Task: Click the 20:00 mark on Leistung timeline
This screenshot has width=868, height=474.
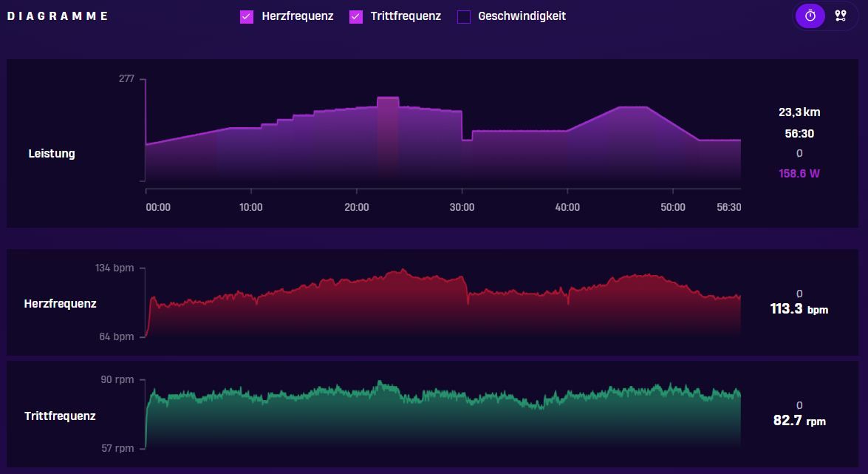Action: click(x=357, y=207)
